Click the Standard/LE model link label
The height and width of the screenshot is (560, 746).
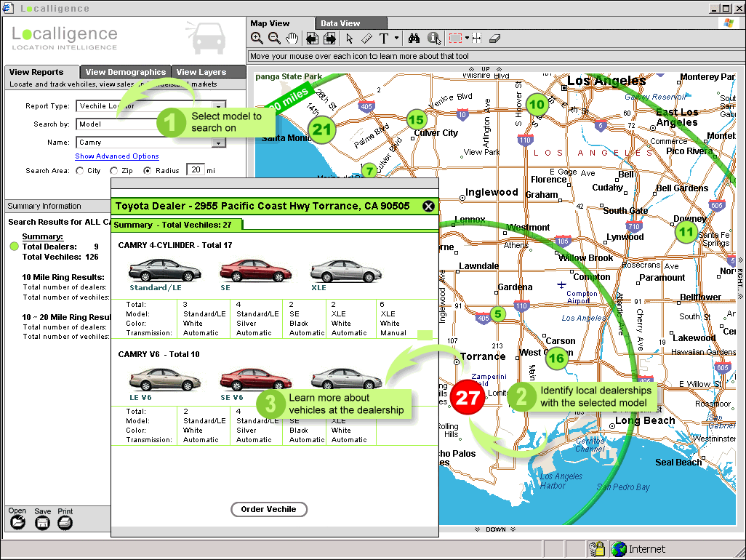click(x=156, y=288)
